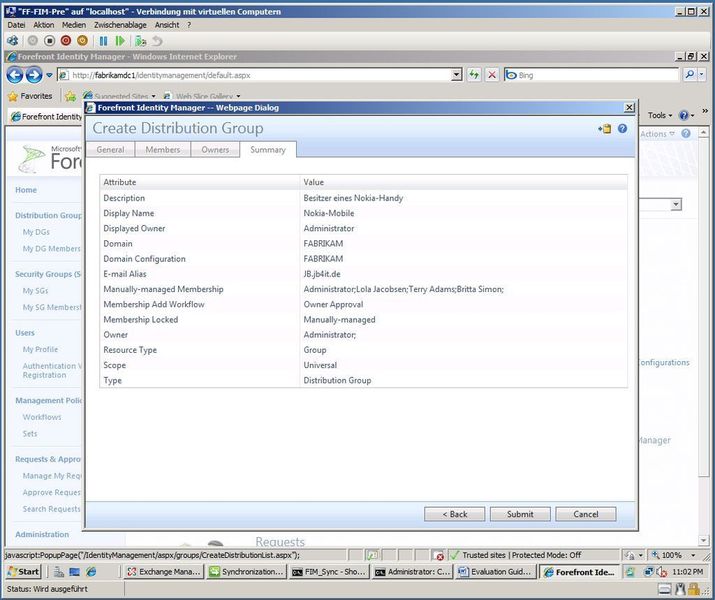Click the popup blocker status bar icon
Image resolution: width=715 pixels, height=600 pixels.
[439, 555]
